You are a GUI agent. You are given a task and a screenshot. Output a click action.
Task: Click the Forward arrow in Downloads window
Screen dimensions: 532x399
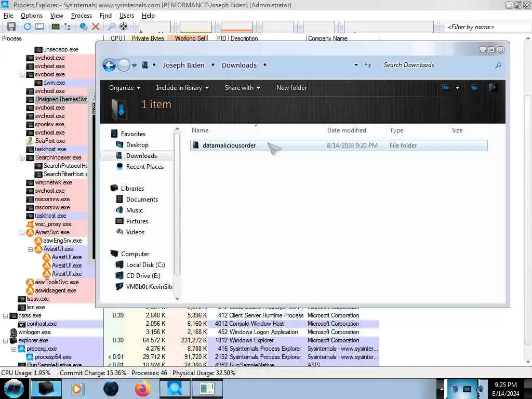pos(124,65)
